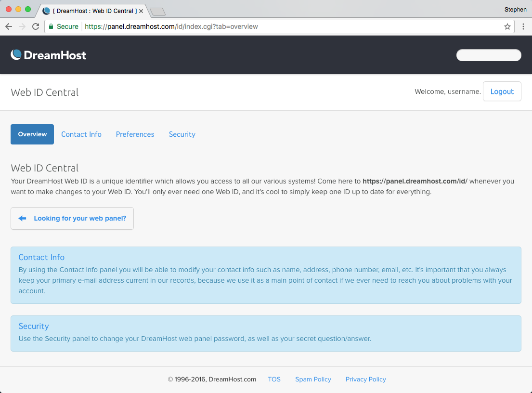
Task: Click the bold https://panel.dreamhost.com/id/ text
Action: 415,181
